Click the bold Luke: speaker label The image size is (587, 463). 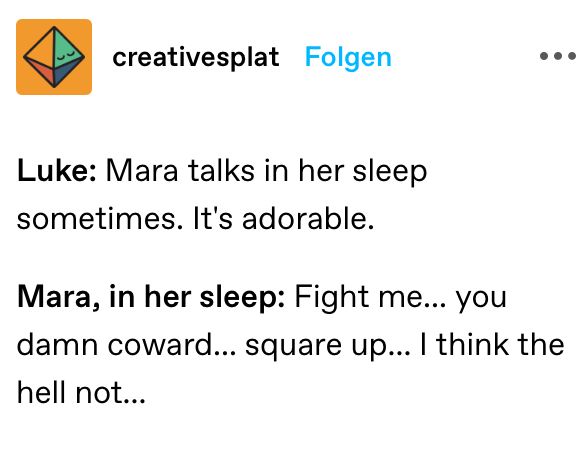pyautogui.click(x=57, y=171)
